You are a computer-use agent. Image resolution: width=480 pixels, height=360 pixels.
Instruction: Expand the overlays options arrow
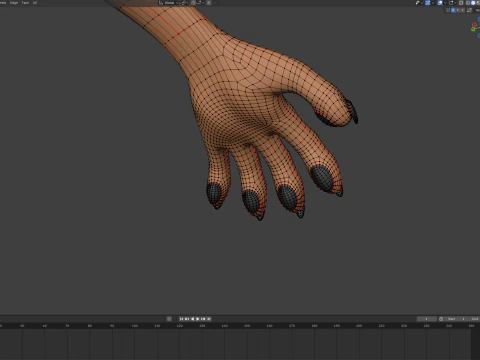(x=445, y=3)
